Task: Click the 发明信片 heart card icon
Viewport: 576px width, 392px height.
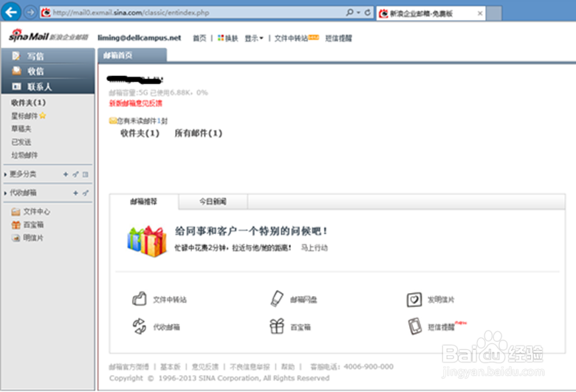Action: click(414, 300)
